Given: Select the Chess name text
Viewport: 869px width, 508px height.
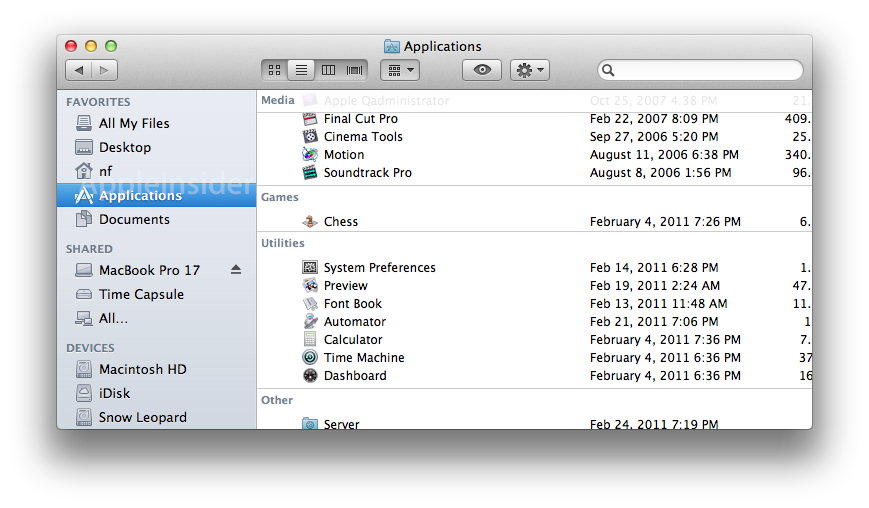Looking at the screenshot, I should [341, 222].
